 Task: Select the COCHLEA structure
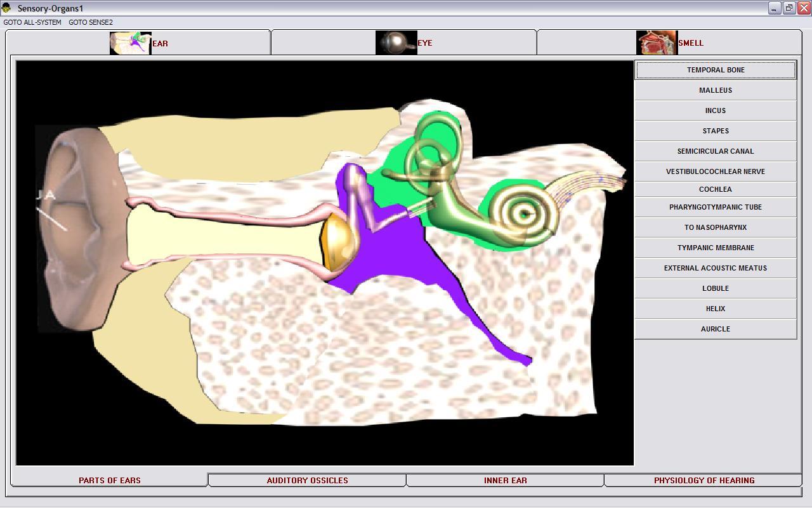point(716,189)
